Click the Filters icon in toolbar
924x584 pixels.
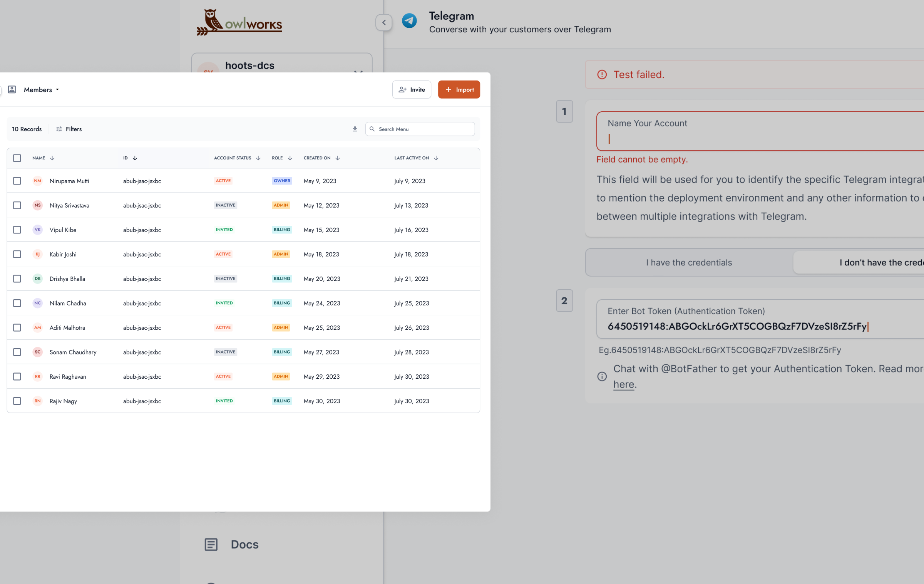pyautogui.click(x=59, y=129)
